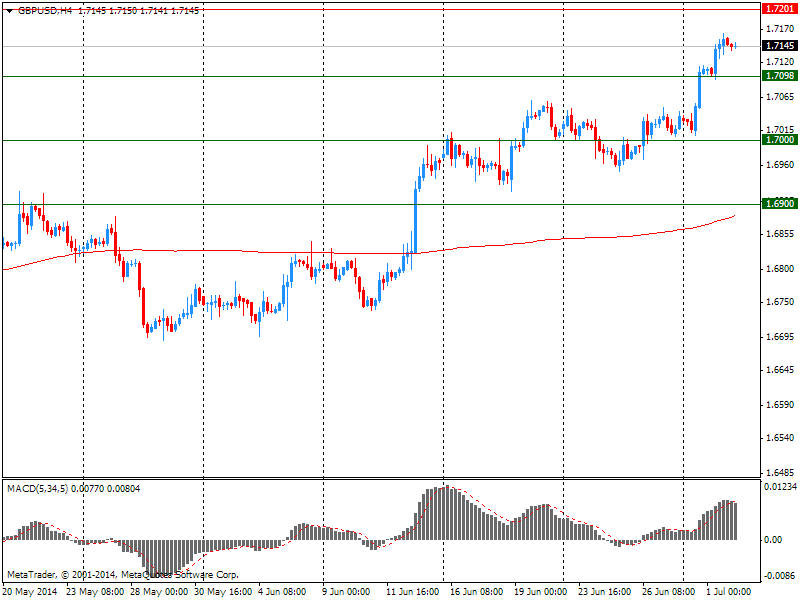Click the 9 Jun 00:00 date label

(346, 592)
